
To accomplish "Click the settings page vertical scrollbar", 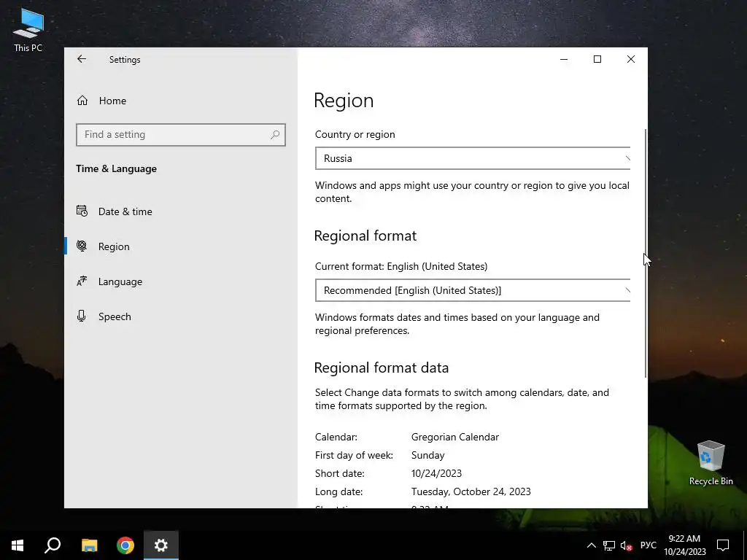I will tap(646, 253).
